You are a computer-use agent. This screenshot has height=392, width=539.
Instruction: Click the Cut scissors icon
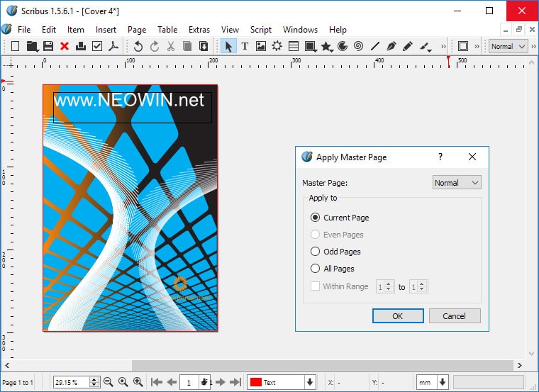pos(171,46)
